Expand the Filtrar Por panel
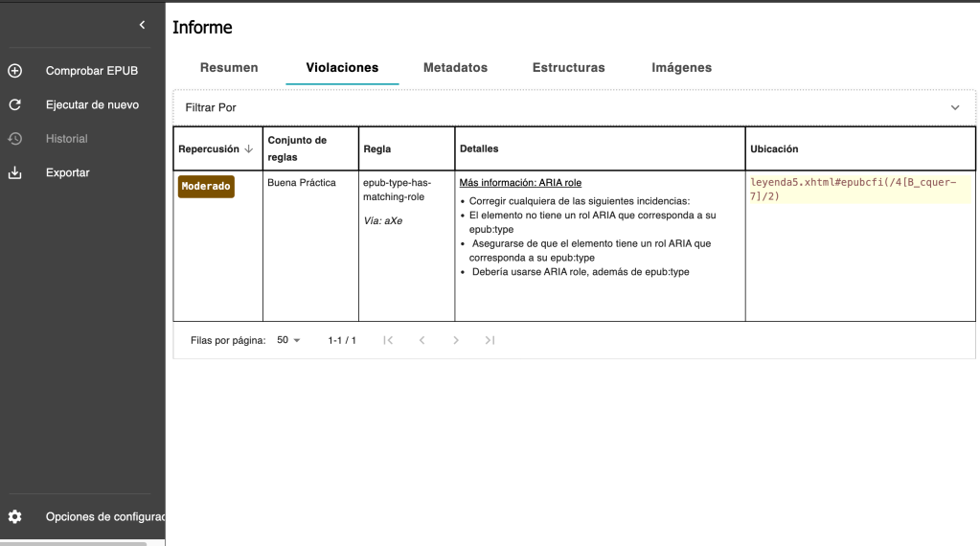980x546 pixels. pyautogui.click(x=954, y=108)
